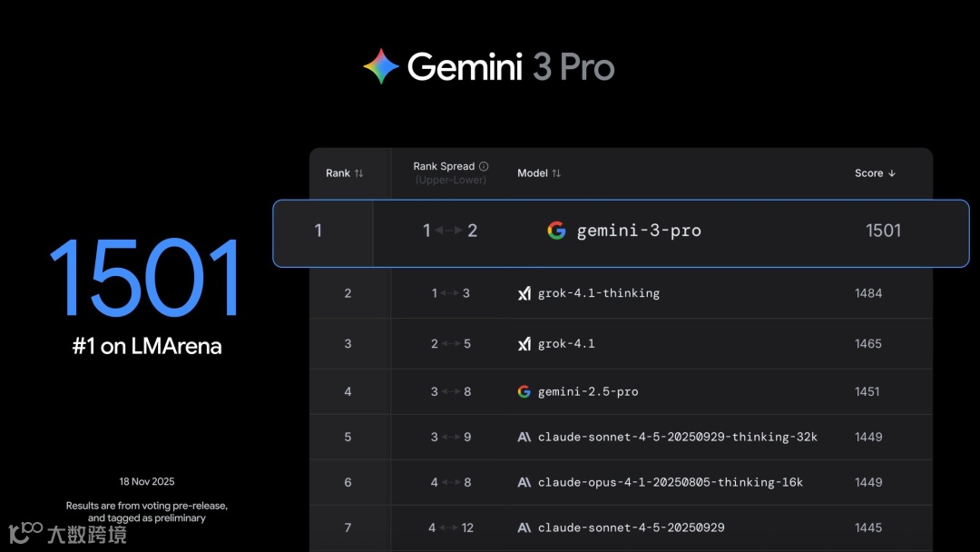Click rank spread 2 to 5 cell
This screenshot has height=552, width=980.
[451, 344]
